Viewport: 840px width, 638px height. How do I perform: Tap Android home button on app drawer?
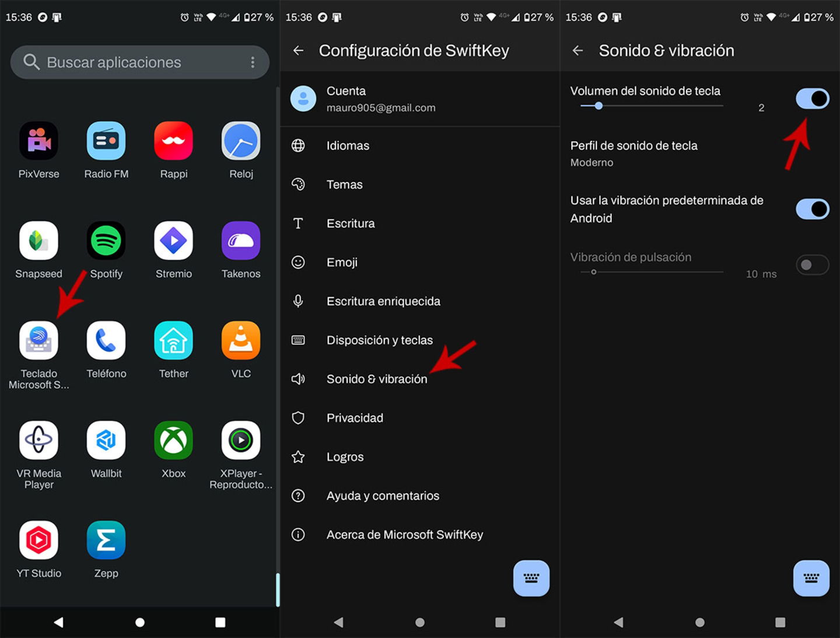pos(140,622)
